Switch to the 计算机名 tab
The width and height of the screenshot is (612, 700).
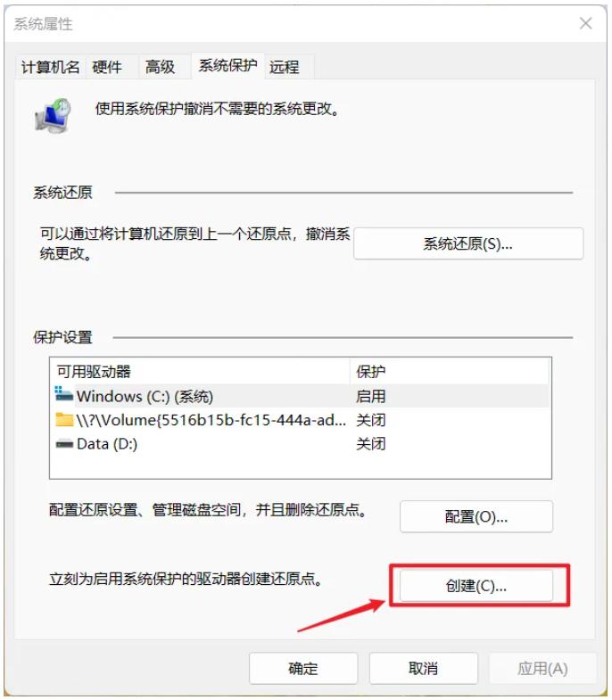(50, 68)
